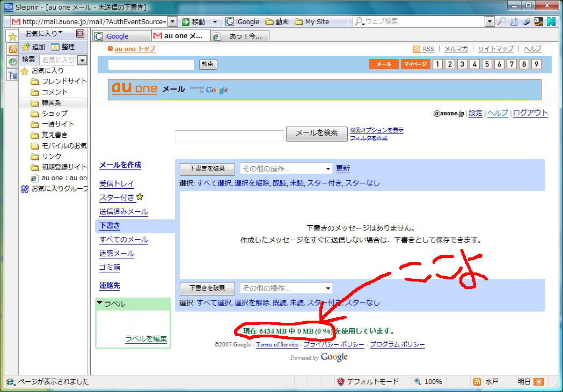The image size is (563, 392).
Task: Open the au one favorite link
Action: 59,178
